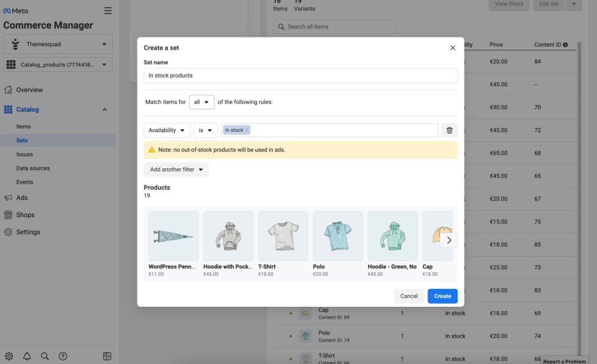Click the Cancel button
The image size is (597, 364).
pos(409,296)
